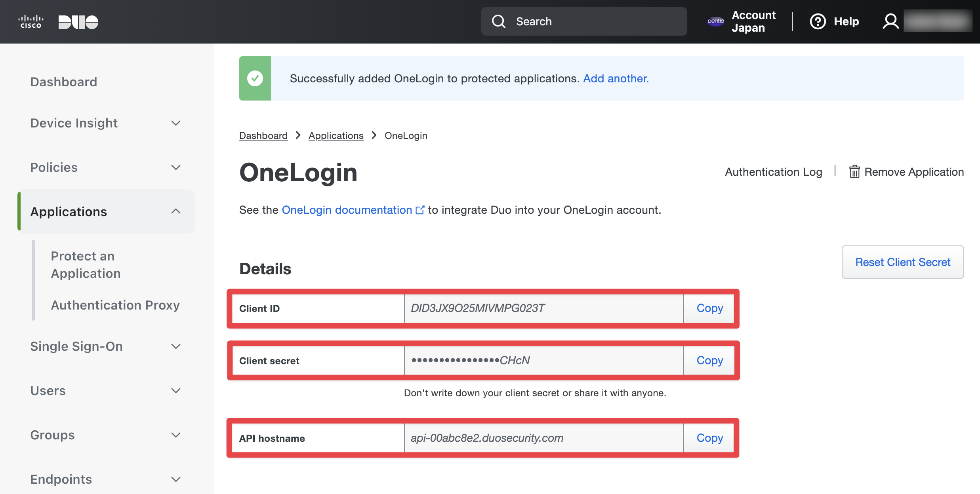Open Device Insight in the sidebar
The width and height of the screenshot is (980, 494).
pyautogui.click(x=74, y=123)
